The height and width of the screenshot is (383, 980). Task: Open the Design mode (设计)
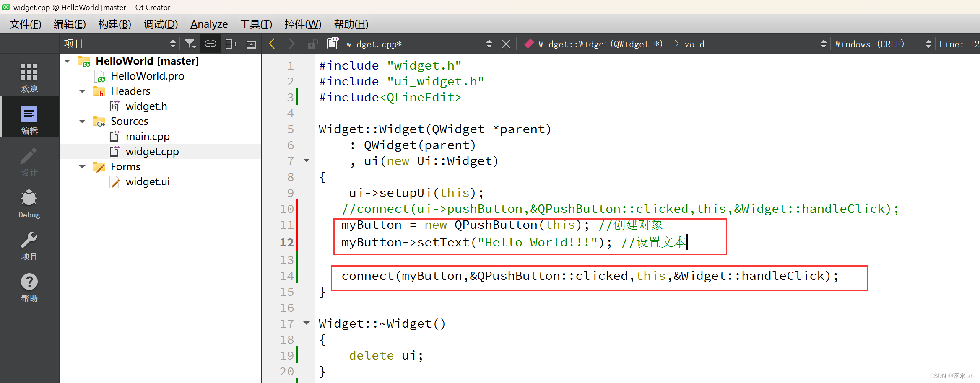(29, 161)
